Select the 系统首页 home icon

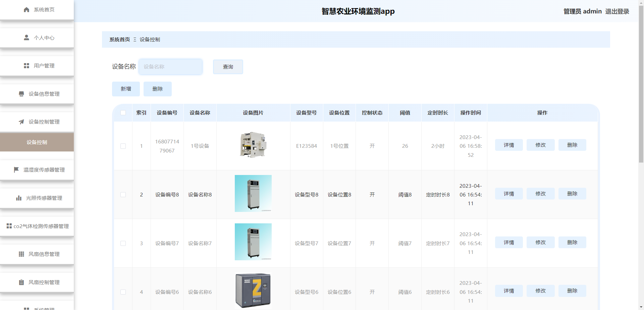click(26, 10)
